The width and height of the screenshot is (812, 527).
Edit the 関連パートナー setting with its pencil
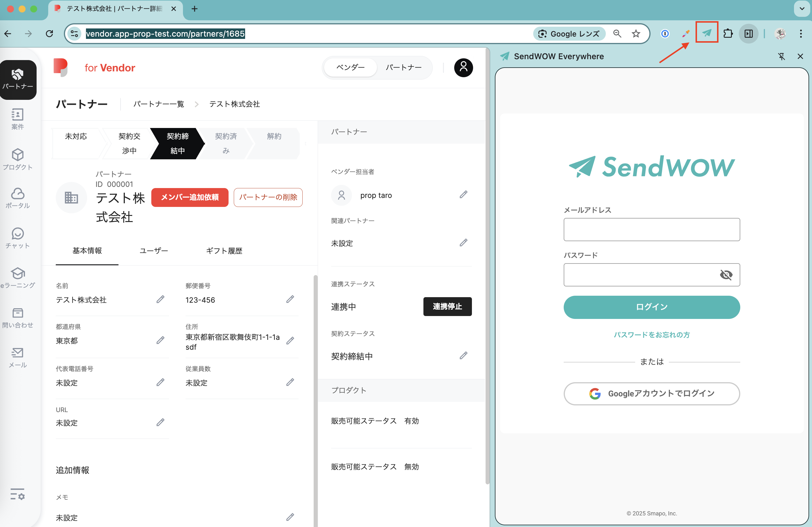(463, 242)
